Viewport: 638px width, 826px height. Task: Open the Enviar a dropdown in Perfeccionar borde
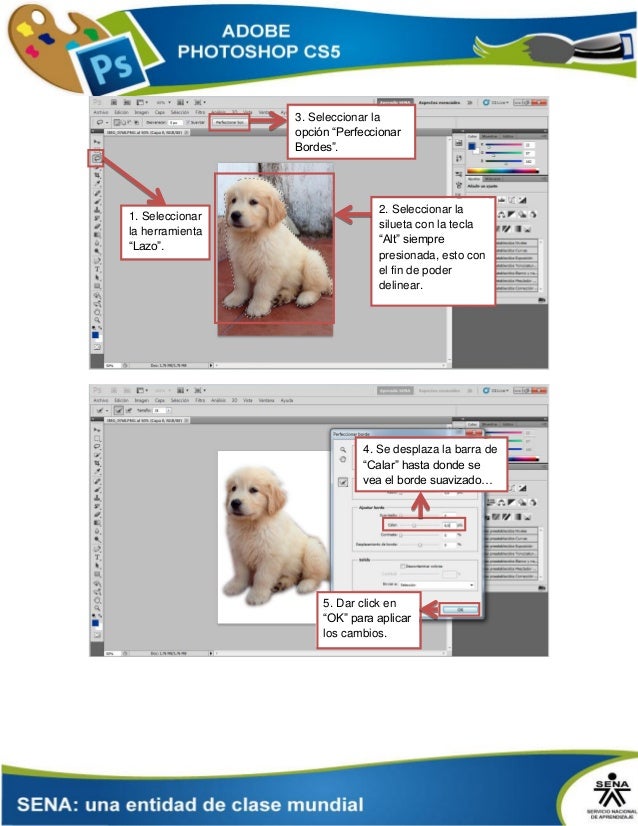(437, 585)
